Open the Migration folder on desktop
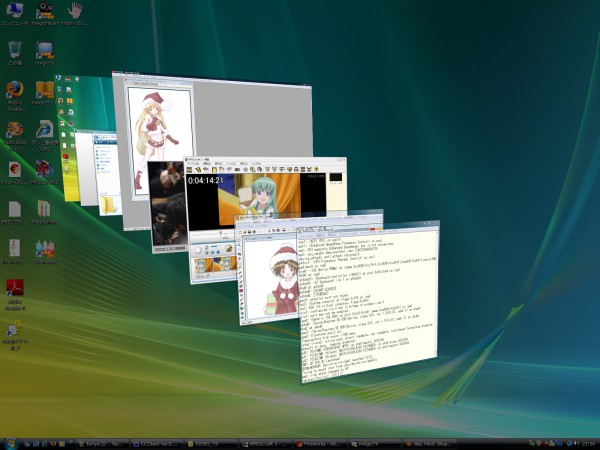Screen dimensions: 600x450 [45, 213]
